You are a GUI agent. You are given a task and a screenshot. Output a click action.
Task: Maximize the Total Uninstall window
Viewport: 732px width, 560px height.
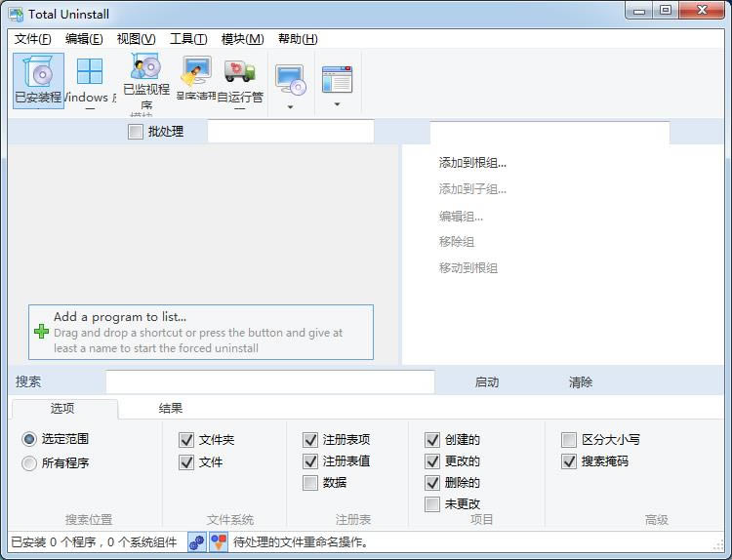point(666,11)
